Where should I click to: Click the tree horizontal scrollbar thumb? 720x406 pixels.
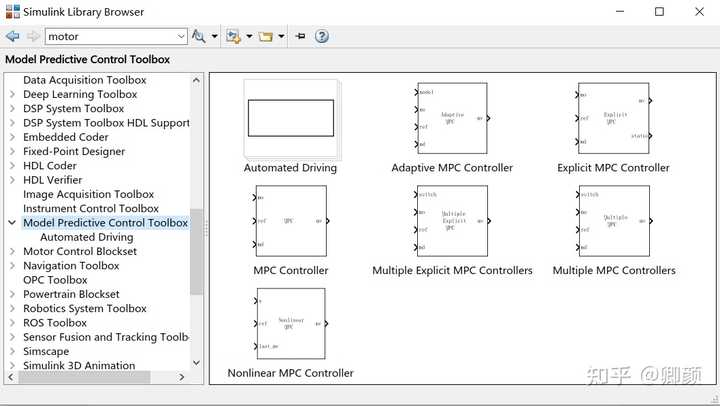click(x=84, y=377)
